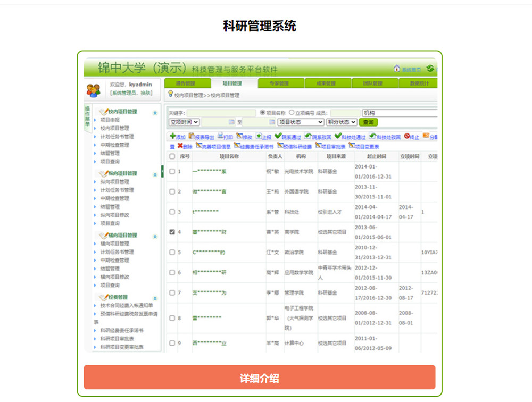Screen dimensions: 532x402
Task: Click the 修改 edit icon
Action: coord(238,136)
